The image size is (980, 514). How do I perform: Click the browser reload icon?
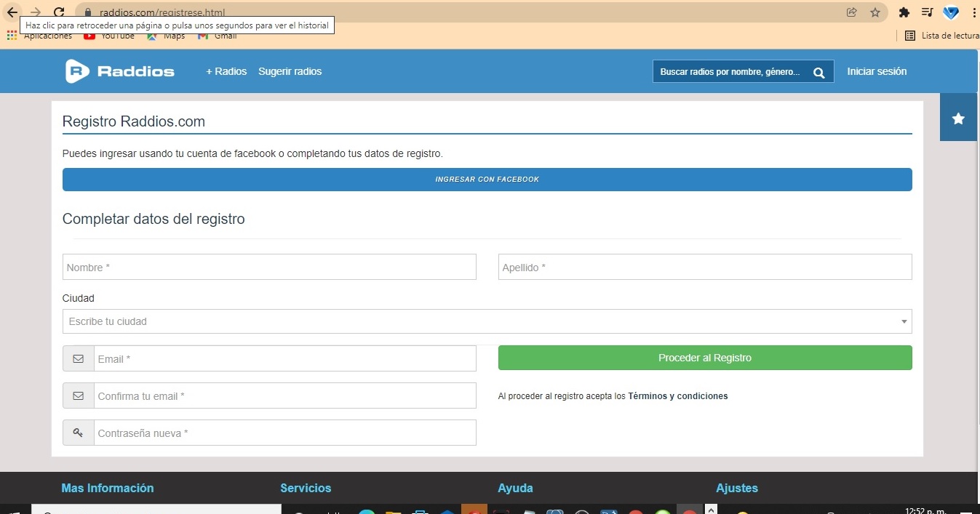click(60, 12)
